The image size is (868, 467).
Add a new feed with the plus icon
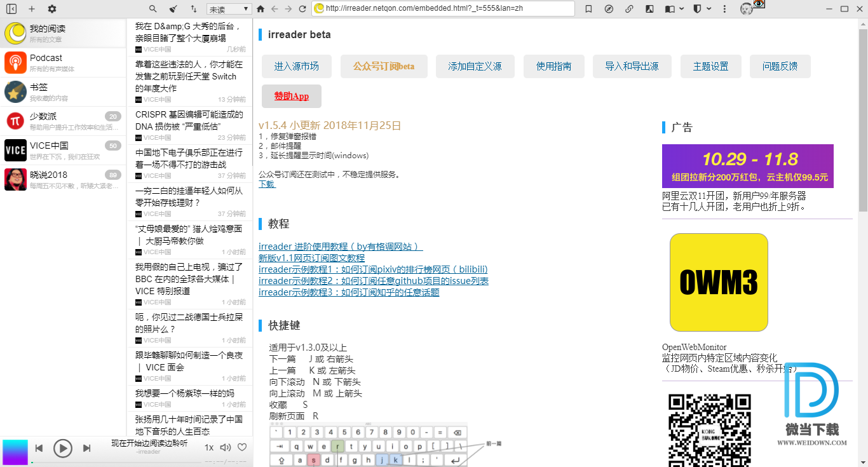tap(32, 9)
